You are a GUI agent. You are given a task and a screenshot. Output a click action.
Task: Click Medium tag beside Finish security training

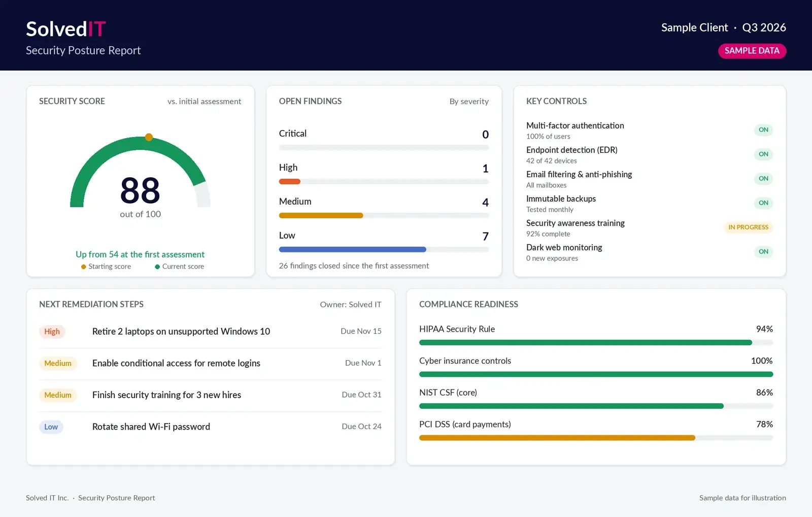(58, 395)
